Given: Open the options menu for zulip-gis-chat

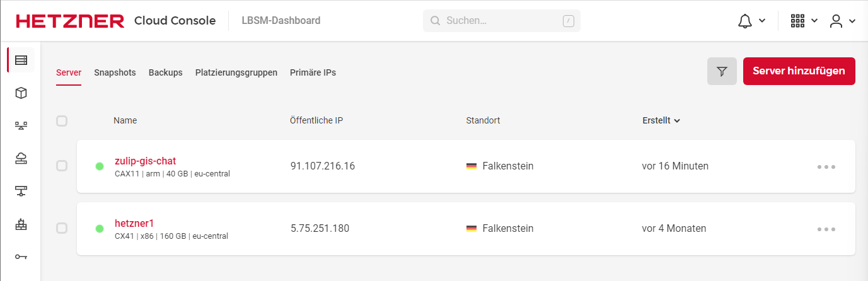Looking at the screenshot, I should (826, 167).
